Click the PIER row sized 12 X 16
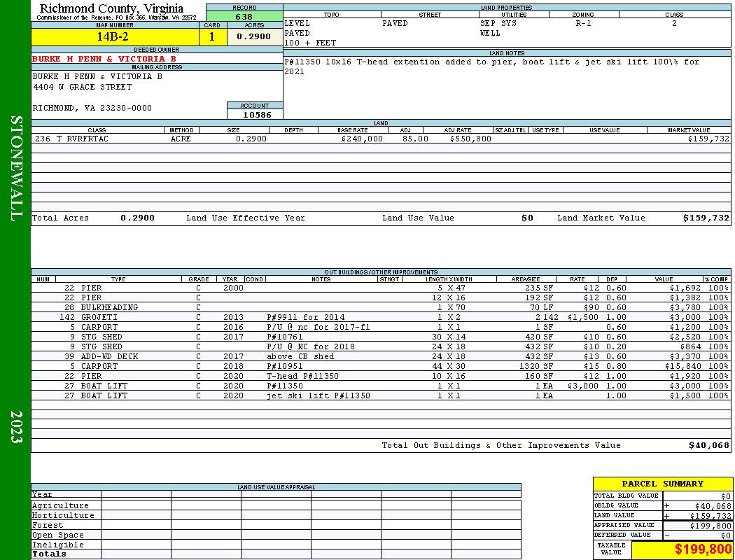 (381, 298)
